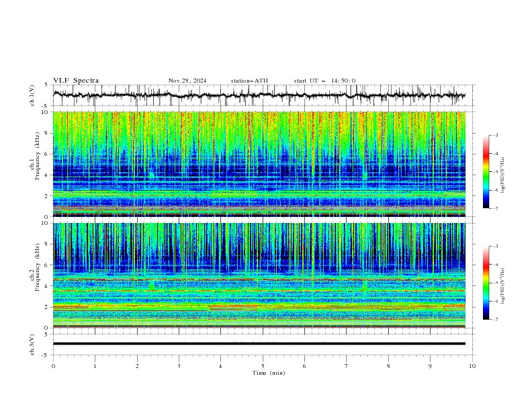Viewport: 532px width, 411px height.
Task: Click the ch.2 spectrogram color bar
Action: click(x=486, y=283)
